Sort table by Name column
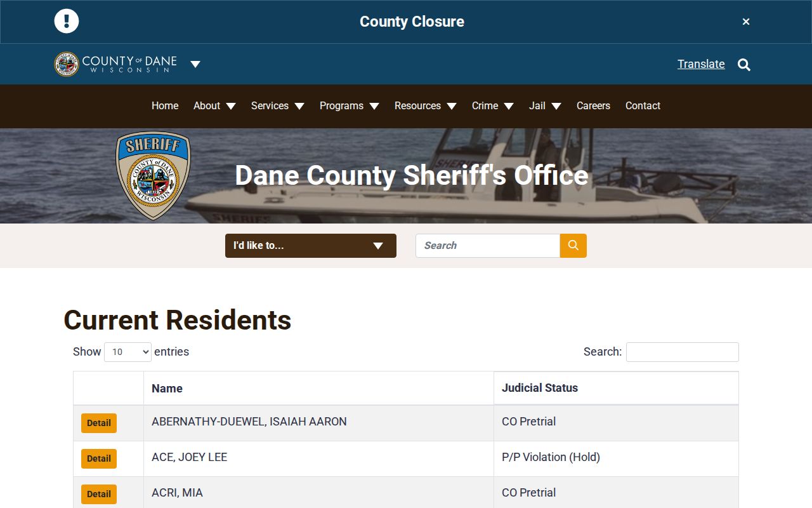This screenshot has height=508, width=812. point(318,389)
